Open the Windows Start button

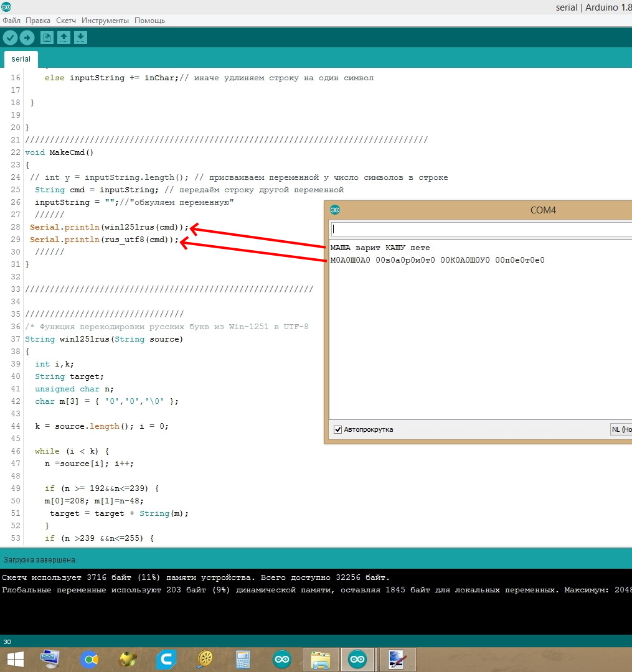(16, 659)
